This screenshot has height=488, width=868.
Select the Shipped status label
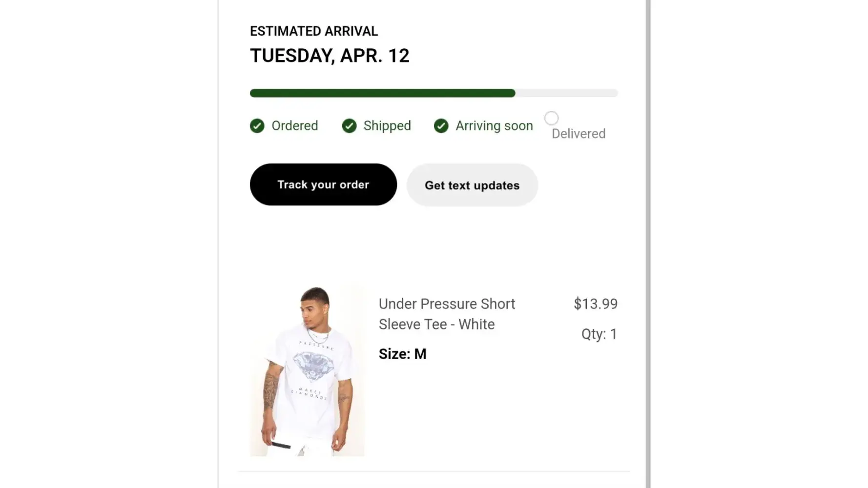[x=387, y=126]
